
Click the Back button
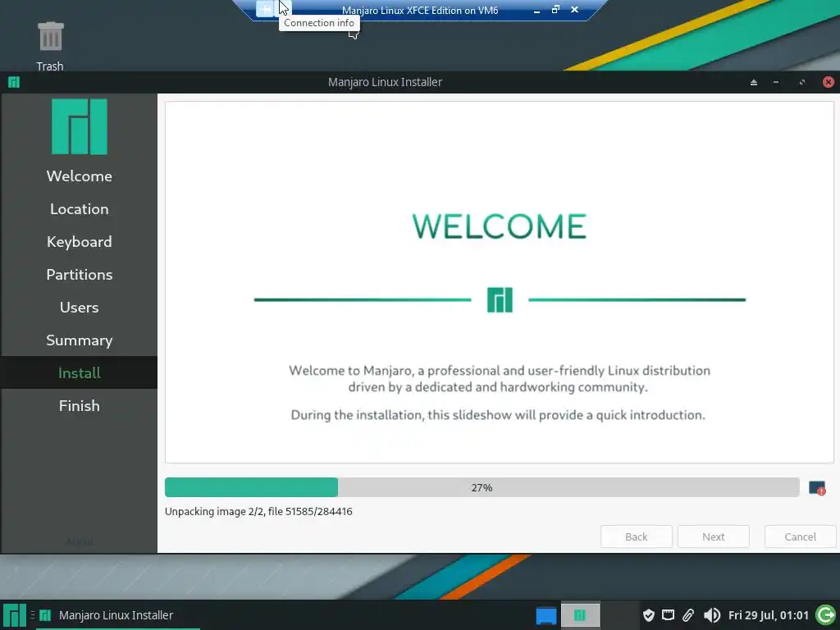[636, 536]
